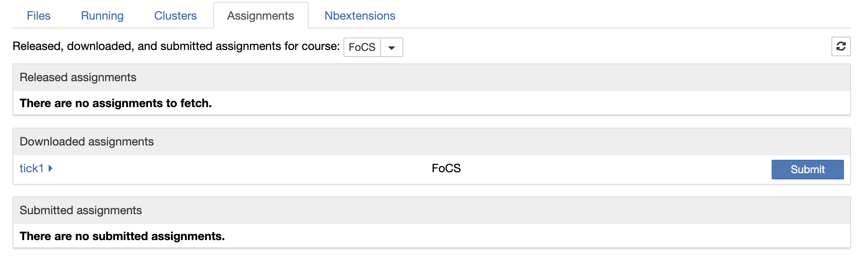Open the tick1 assignment link
868x274 pixels.
pos(31,168)
